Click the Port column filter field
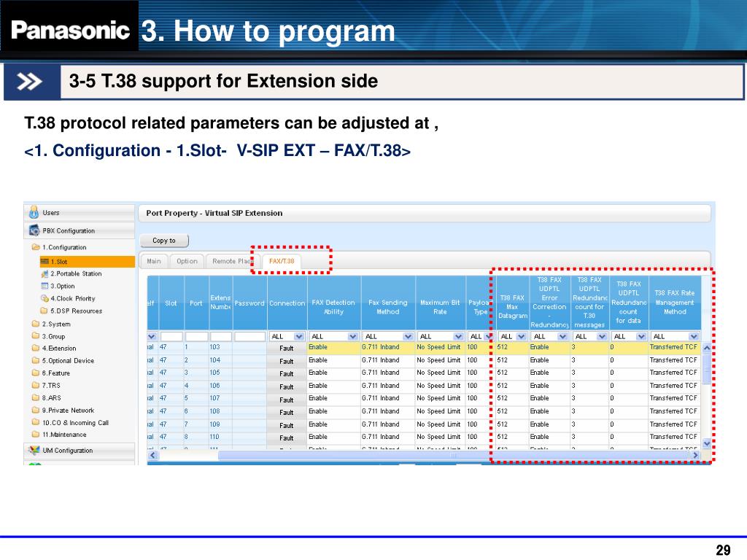Viewport: 747px width, 560px height. coord(196,336)
